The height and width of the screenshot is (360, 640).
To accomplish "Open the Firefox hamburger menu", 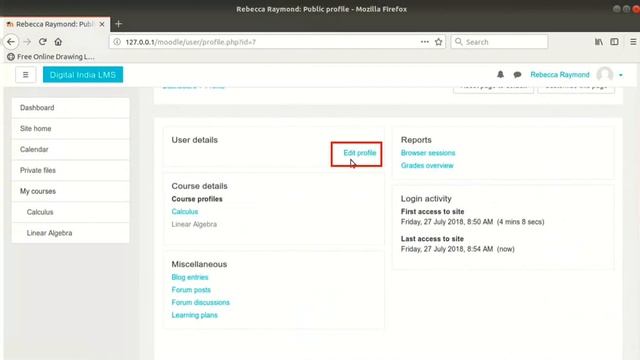I will [633, 42].
